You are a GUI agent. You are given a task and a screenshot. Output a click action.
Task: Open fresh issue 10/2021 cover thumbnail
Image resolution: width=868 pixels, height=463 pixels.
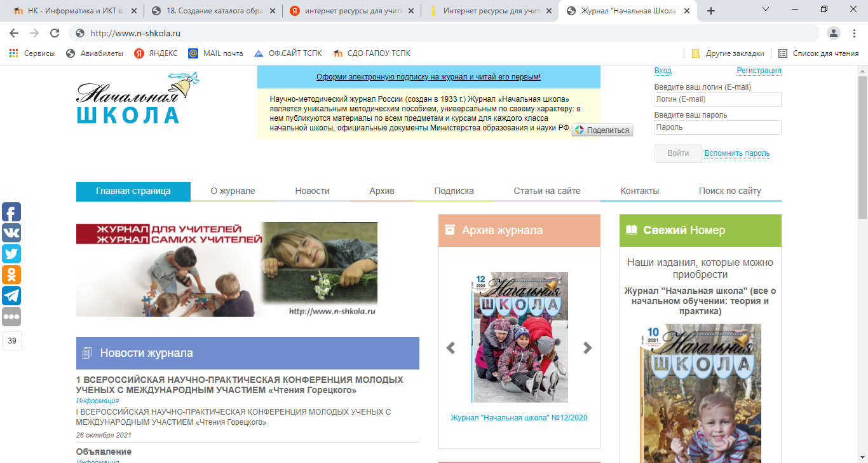(x=700, y=393)
